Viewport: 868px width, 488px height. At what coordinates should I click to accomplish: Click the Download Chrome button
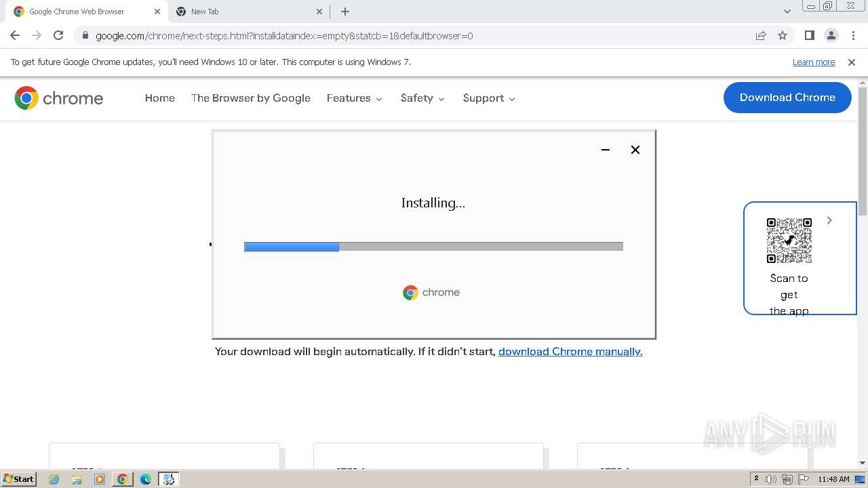point(787,98)
